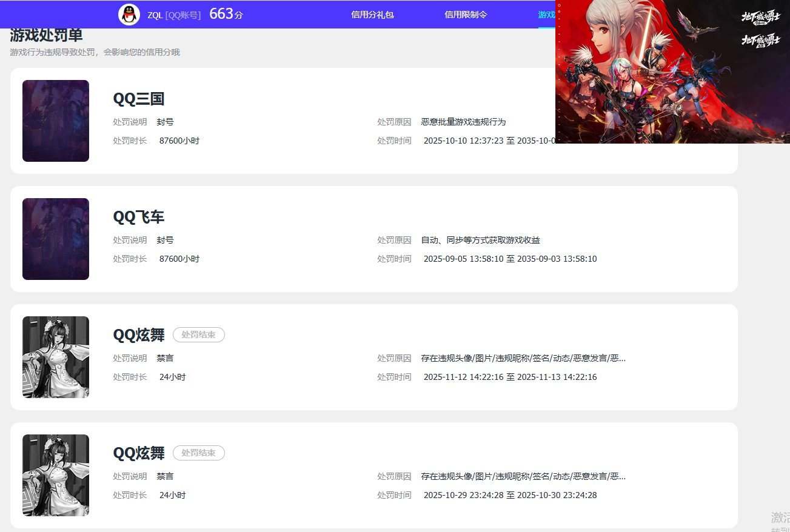
Task: Click the QQ飞车 game title
Action: pos(139,217)
